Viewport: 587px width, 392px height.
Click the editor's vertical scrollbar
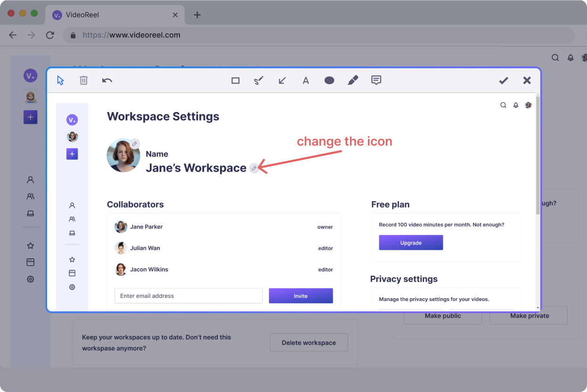click(538, 155)
